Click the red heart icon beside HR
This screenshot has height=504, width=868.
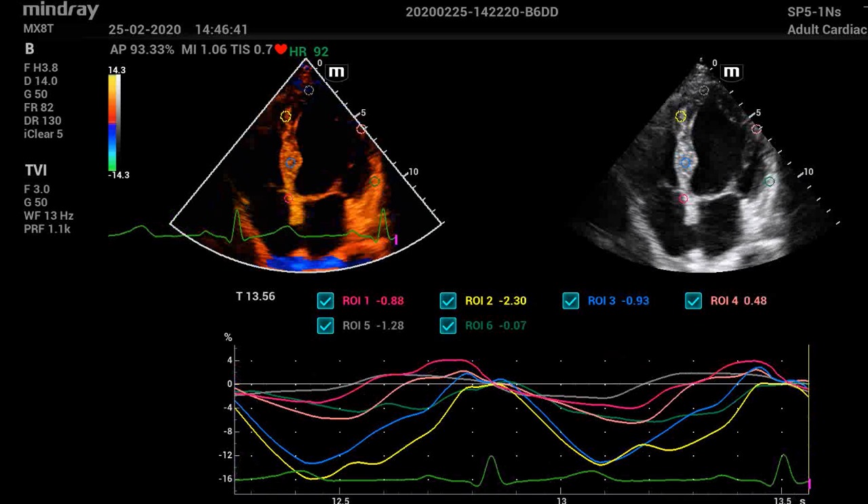point(281,50)
